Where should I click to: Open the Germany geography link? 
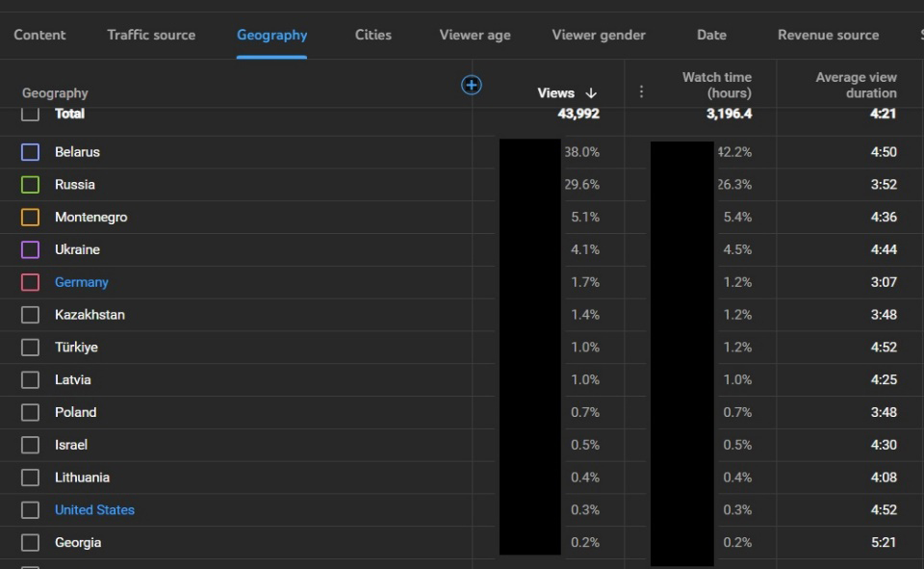pyautogui.click(x=82, y=282)
